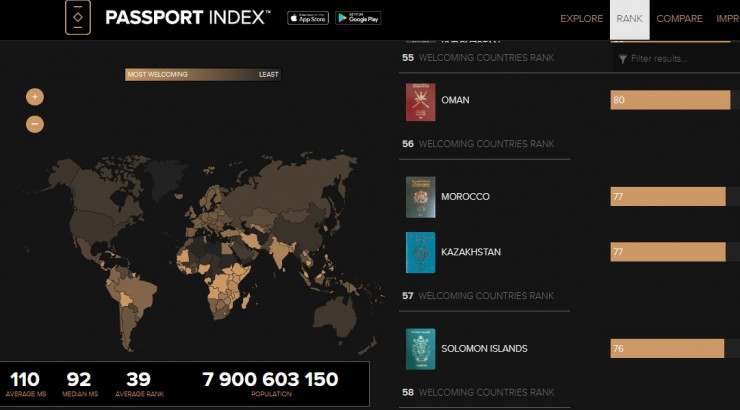Click the Kazakhstan passport cover
The image size is (740, 410).
tap(420, 252)
